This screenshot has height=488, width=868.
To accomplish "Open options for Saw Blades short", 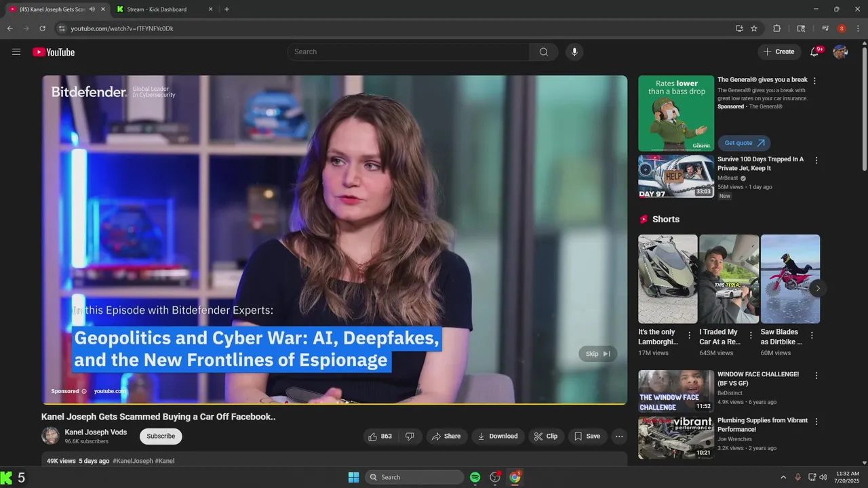I will (812, 335).
